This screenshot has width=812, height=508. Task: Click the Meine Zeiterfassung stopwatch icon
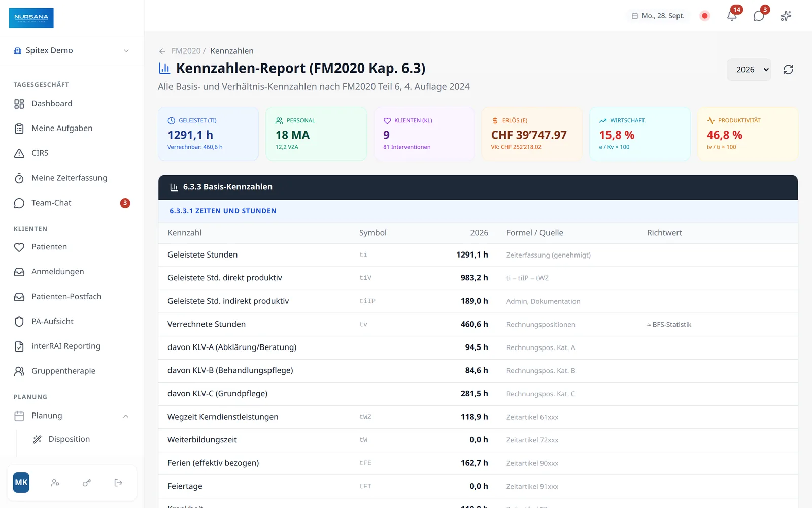(x=19, y=178)
